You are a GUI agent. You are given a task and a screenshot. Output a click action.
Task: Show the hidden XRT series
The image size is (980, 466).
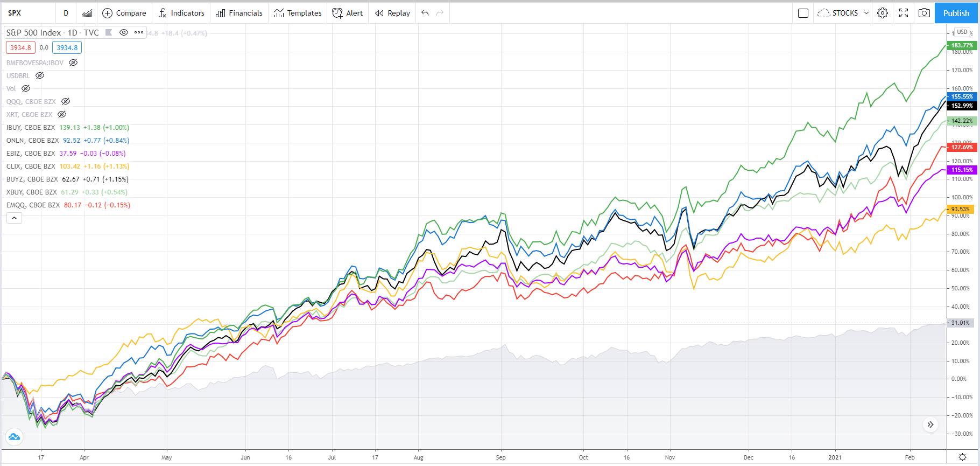coord(62,114)
